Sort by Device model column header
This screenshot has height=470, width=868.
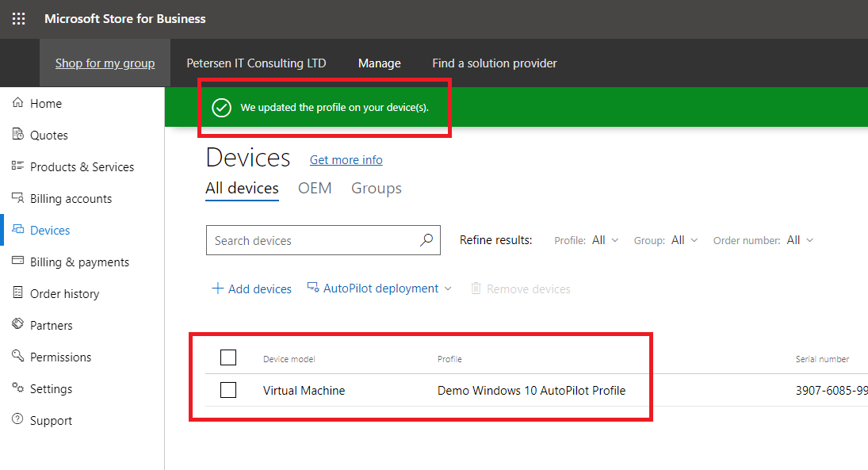tap(289, 359)
